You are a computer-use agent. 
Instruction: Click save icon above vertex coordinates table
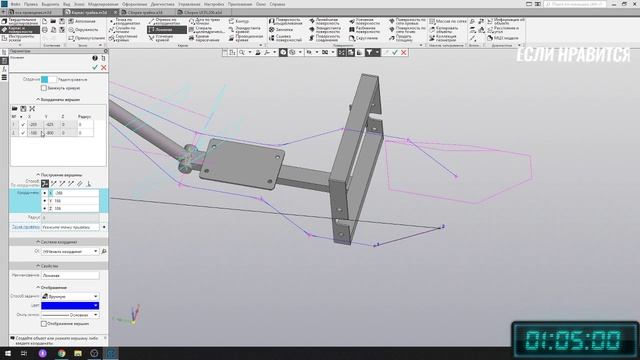click(23, 109)
